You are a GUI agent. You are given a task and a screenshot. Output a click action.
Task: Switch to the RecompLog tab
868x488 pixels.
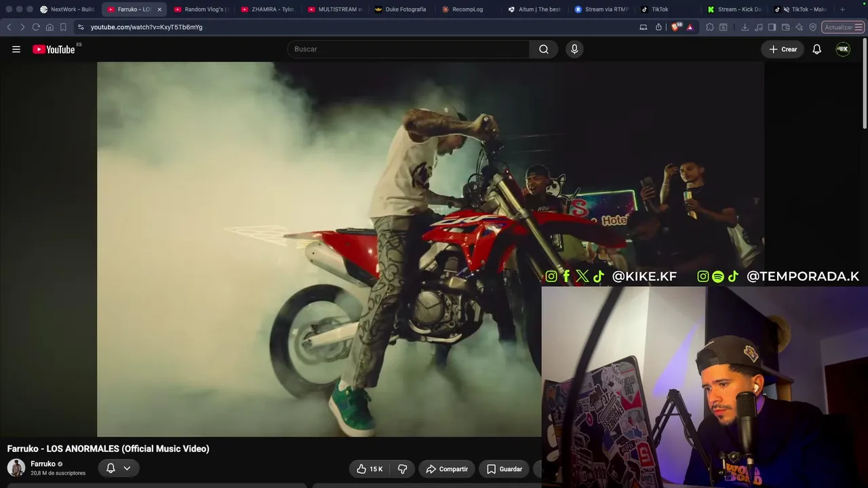tap(469, 9)
